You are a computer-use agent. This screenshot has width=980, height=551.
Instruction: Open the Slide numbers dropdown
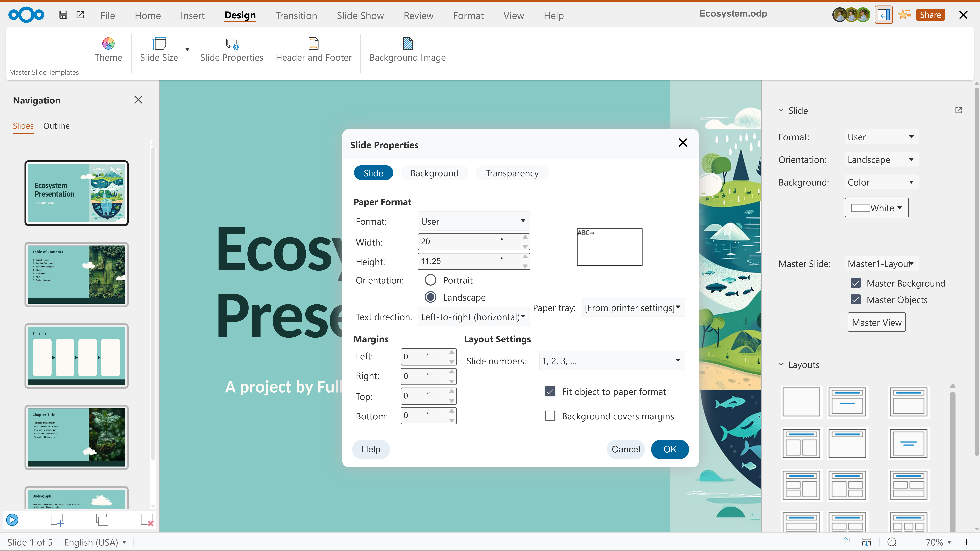pos(611,360)
